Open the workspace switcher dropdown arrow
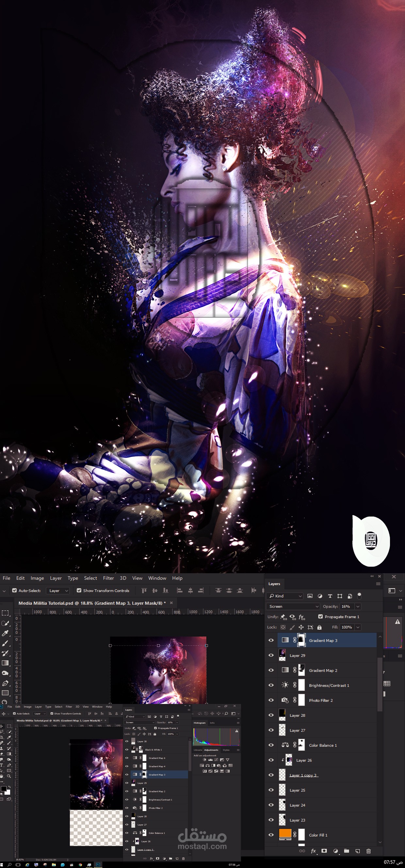Viewport: 405px width, 868px height. (400, 591)
